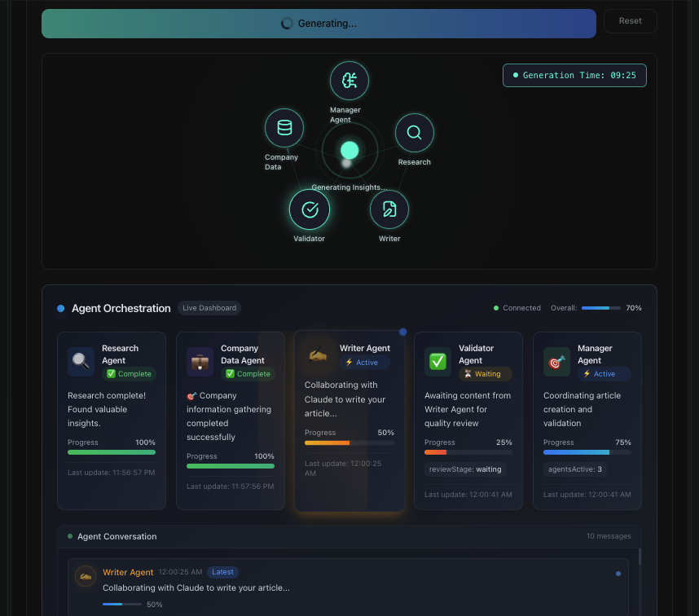Screen dimensions: 699x616
Task: Click the Writer pen node icon
Action: (389, 209)
